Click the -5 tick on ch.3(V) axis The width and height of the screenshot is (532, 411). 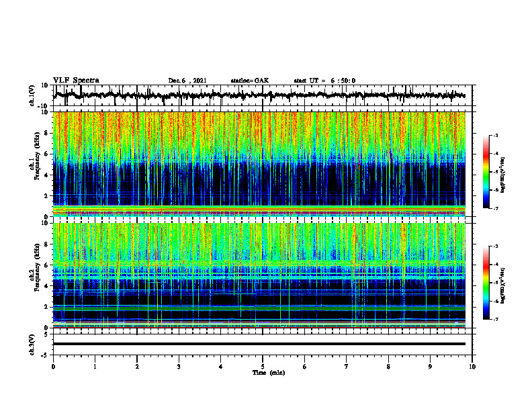pos(45,355)
